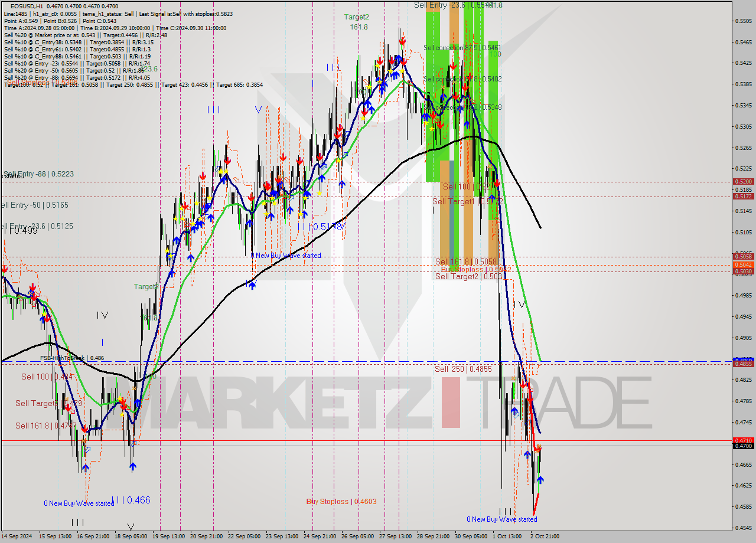756x543 pixels.
Task: Click the orange 0.5042 price tag on axis
Action: click(742, 264)
